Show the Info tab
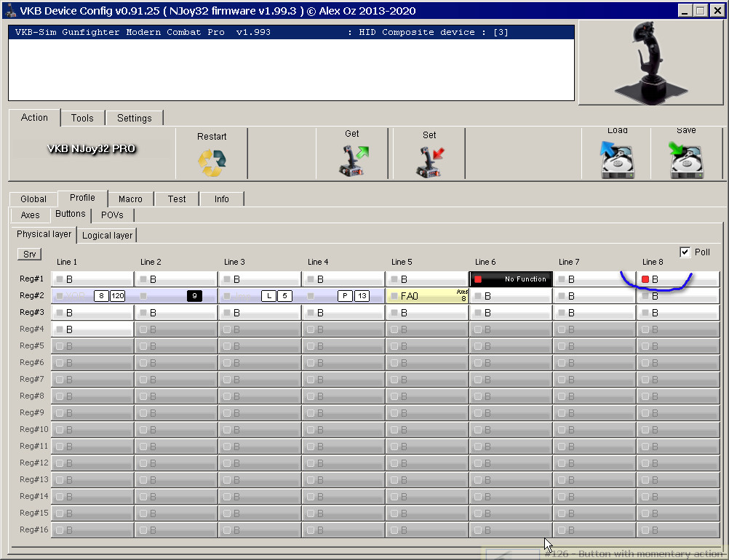Image resolution: width=729 pixels, height=560 pixels. click(222, 199)
